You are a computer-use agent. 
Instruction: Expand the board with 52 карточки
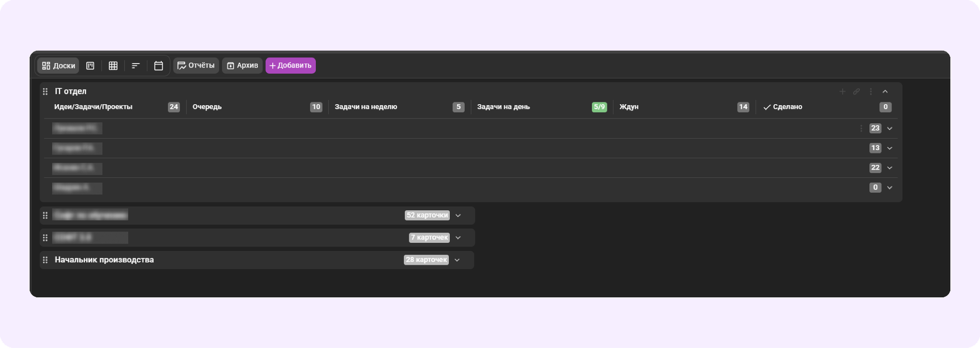pyautogui.click(x=458, y=215)
